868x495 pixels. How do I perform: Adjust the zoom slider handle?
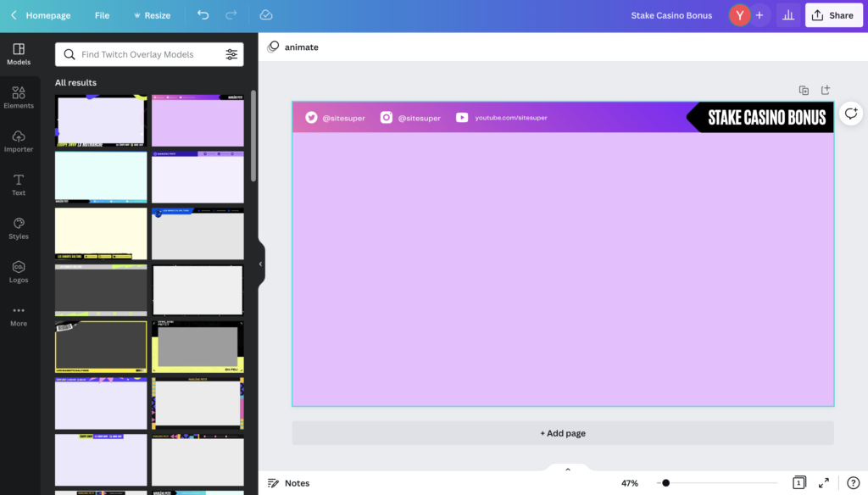pos(666,483)
